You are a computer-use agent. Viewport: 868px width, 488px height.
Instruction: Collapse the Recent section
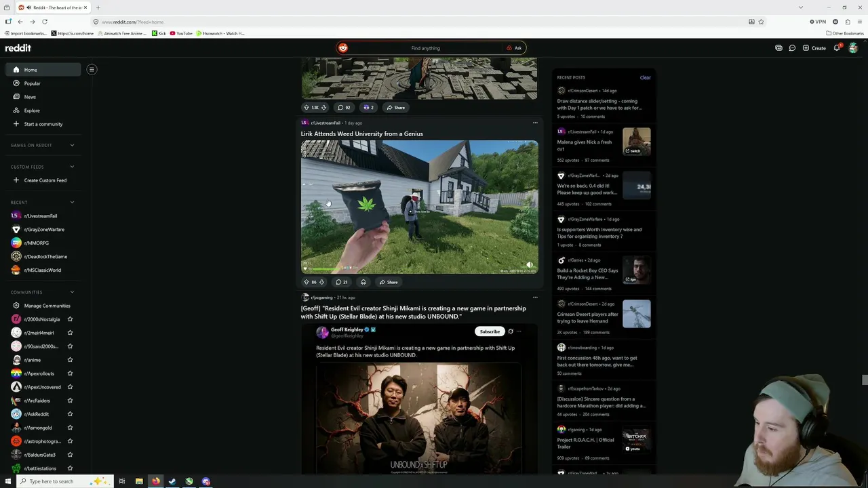[x=72, y=202]
